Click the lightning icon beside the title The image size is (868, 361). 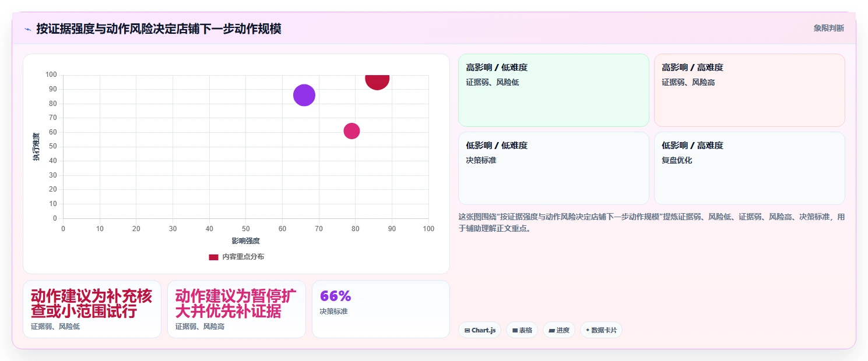coord(27,29)
